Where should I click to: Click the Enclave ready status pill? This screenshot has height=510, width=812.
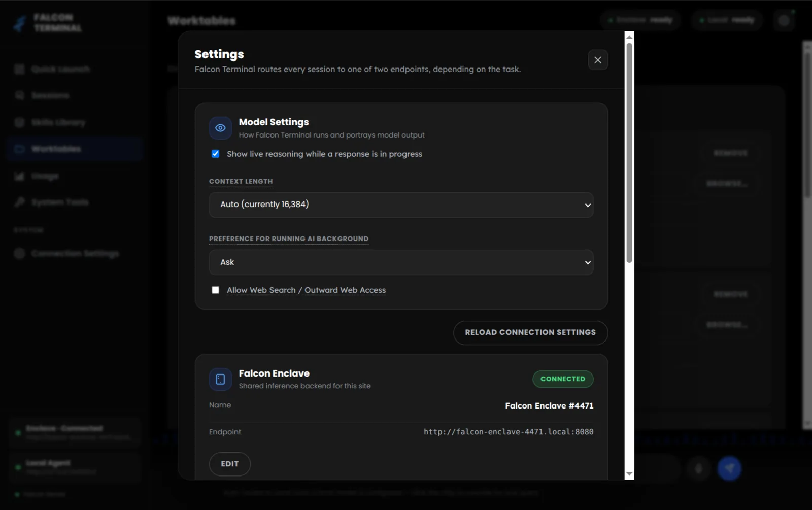click(x=640, y=20)
